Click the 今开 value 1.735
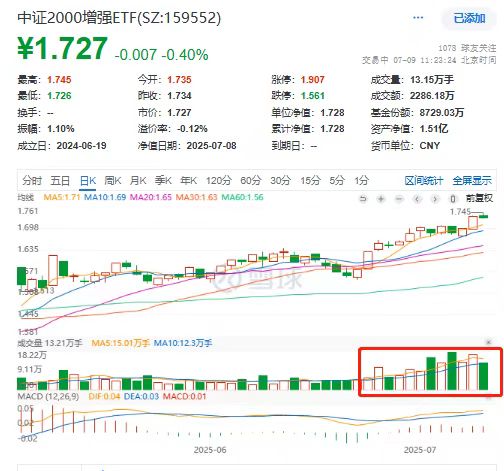The height and width of the screenshot is (471, 504). pos(179,80)
